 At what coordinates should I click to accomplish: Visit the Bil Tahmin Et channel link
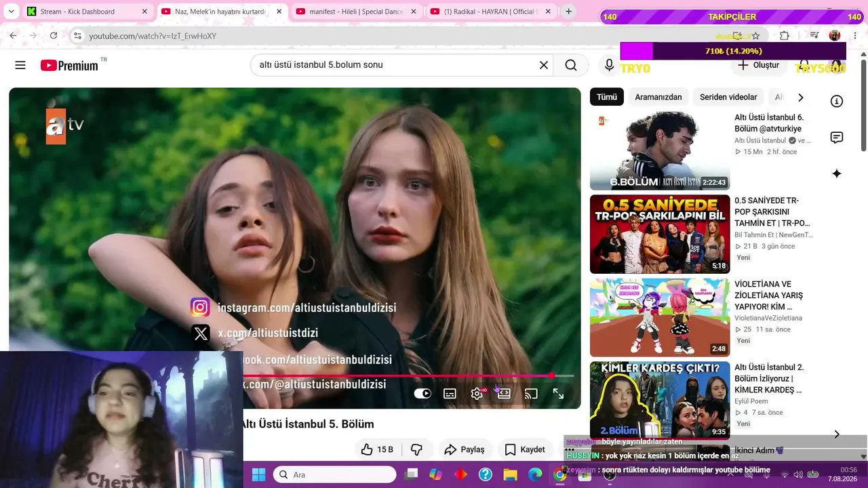click(x=773, y=235)
